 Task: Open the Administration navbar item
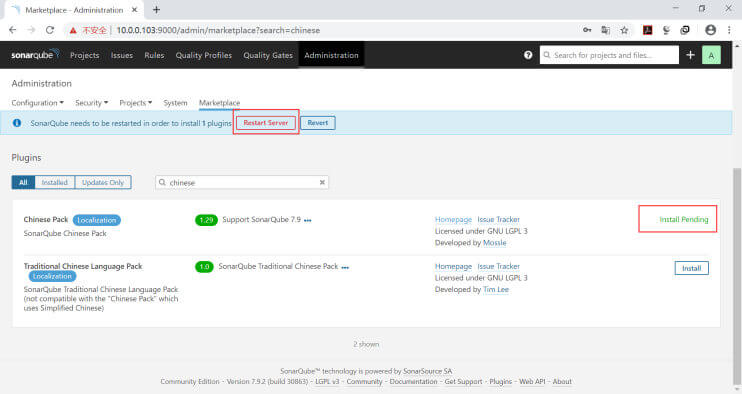pyautogui.click(x=331, y=55)
